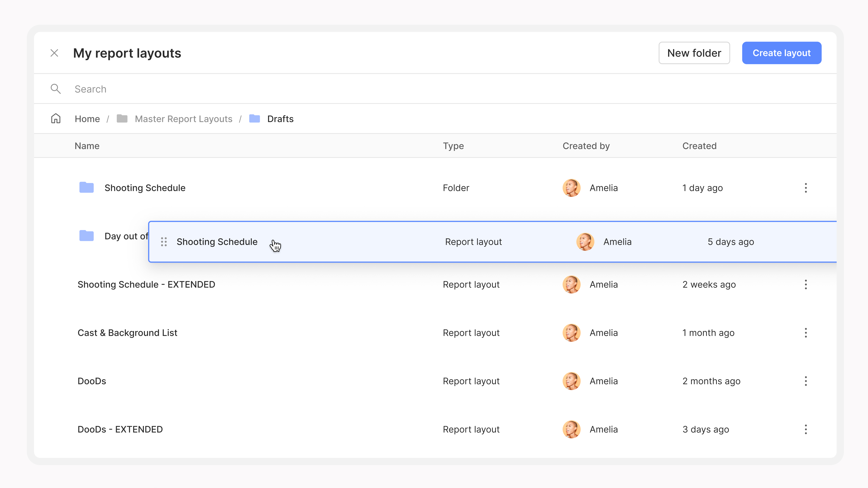This screenshot has width=868, height=488.
Task: Click "3 days ago" created date
Action: coord(706,429)
